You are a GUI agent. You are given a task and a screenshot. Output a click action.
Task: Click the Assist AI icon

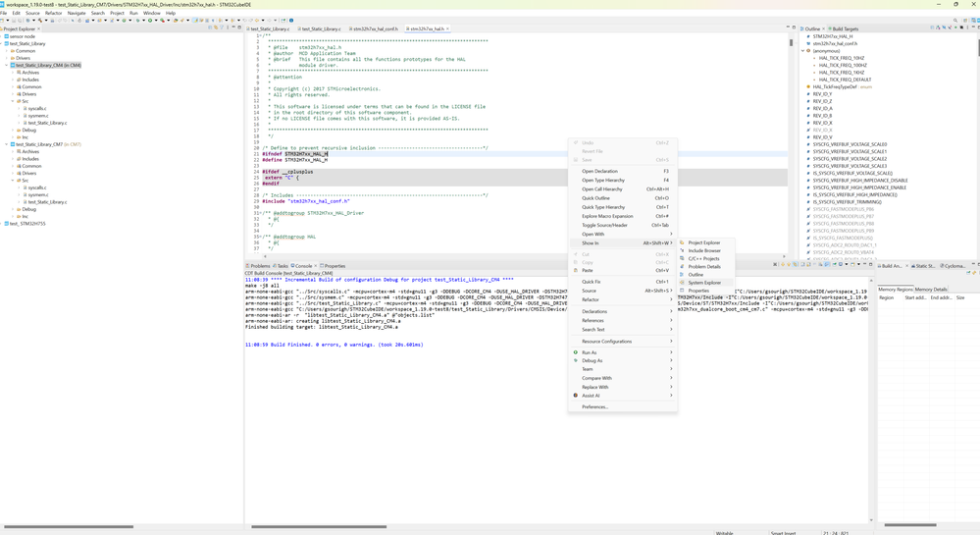[576, 396]
